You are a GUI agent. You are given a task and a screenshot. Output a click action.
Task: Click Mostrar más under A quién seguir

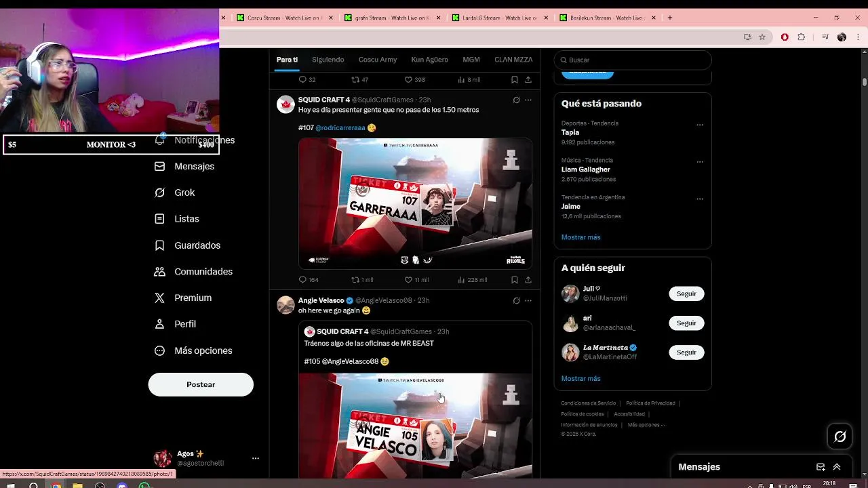pyautogui.click(x=580, y=379)
